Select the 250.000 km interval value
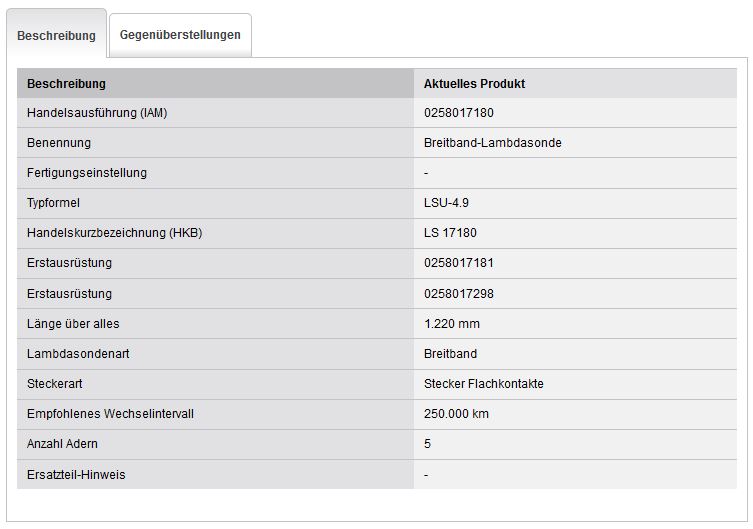 (456, 414)
